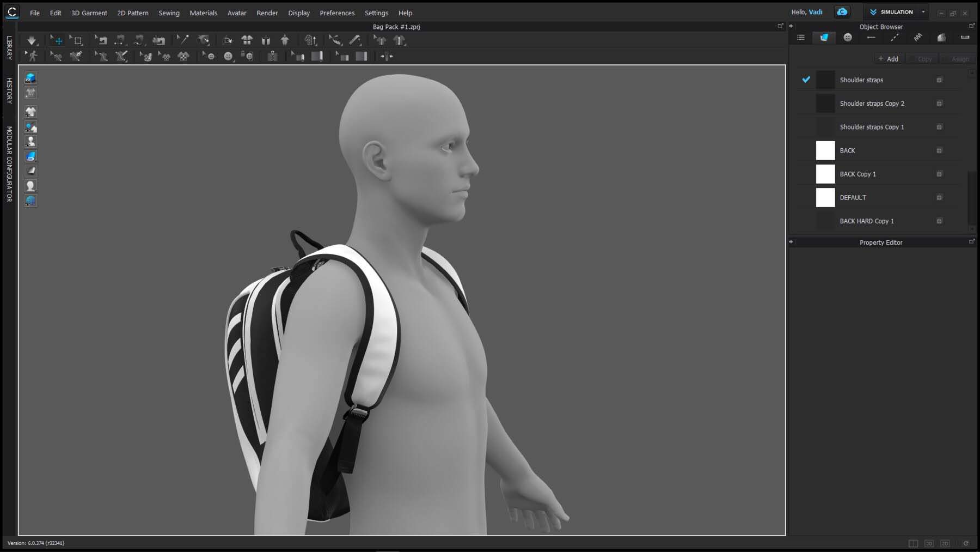Click the Simulate down-arrow icon

click(x=32, y=40)
